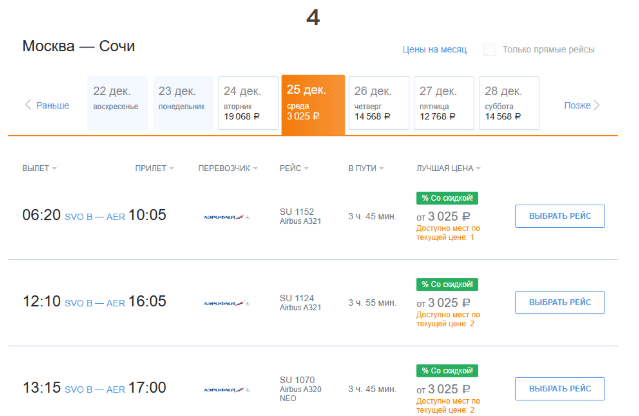The height and width of the screenshot is (416, 639).
Task: Sort by the ПЕРЕВОЗЧИК column header
Action: tap(228, 168)
